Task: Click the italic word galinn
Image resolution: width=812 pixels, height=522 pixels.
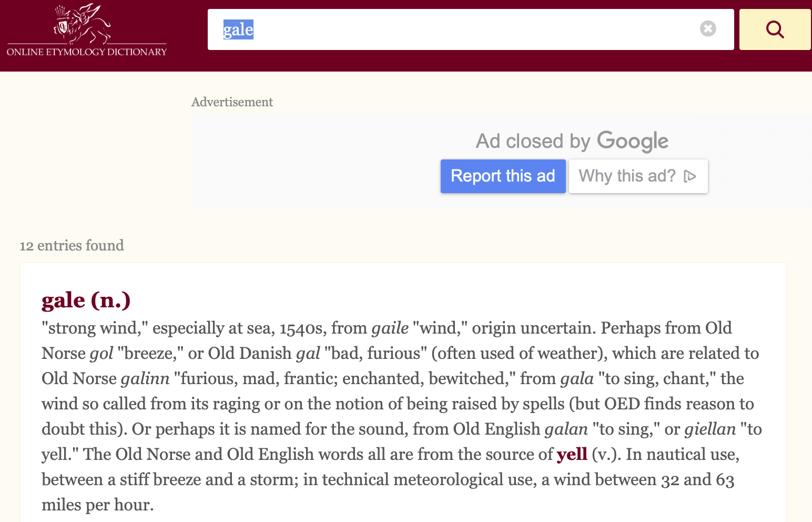Action: [x=145, y=378]
